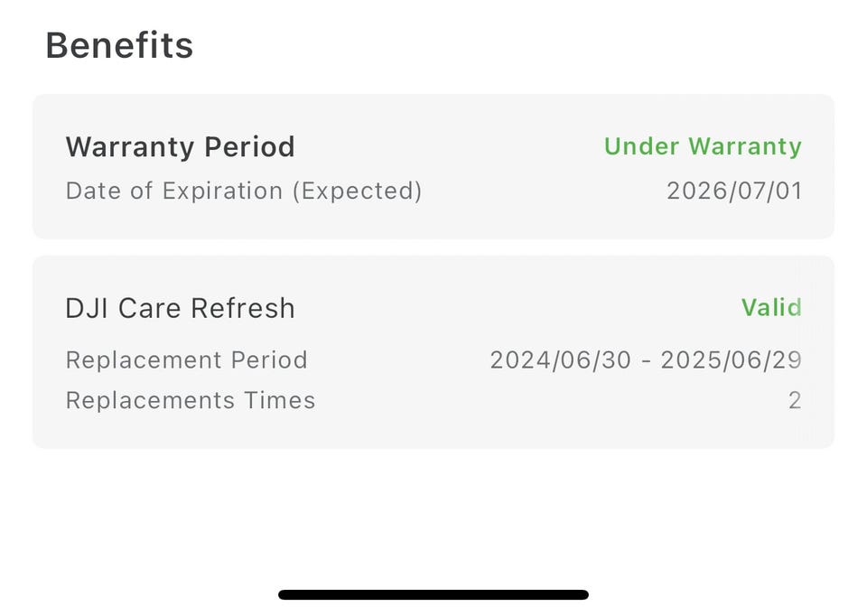Click the green Valid status text

(771, 307)
